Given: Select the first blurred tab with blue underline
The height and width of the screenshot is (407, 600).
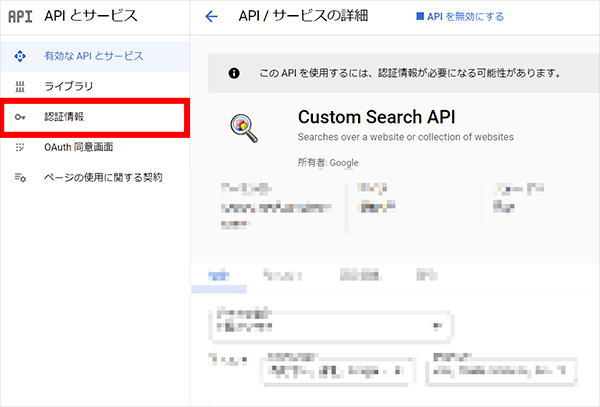Looking at the screenshot, I should tap(219, 275).
